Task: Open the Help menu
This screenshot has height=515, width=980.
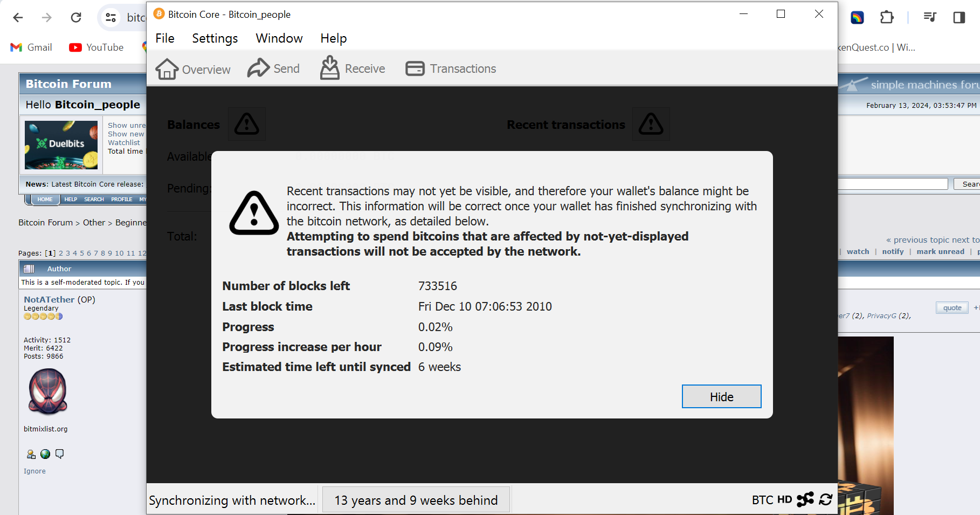Action: coord(334,38)
